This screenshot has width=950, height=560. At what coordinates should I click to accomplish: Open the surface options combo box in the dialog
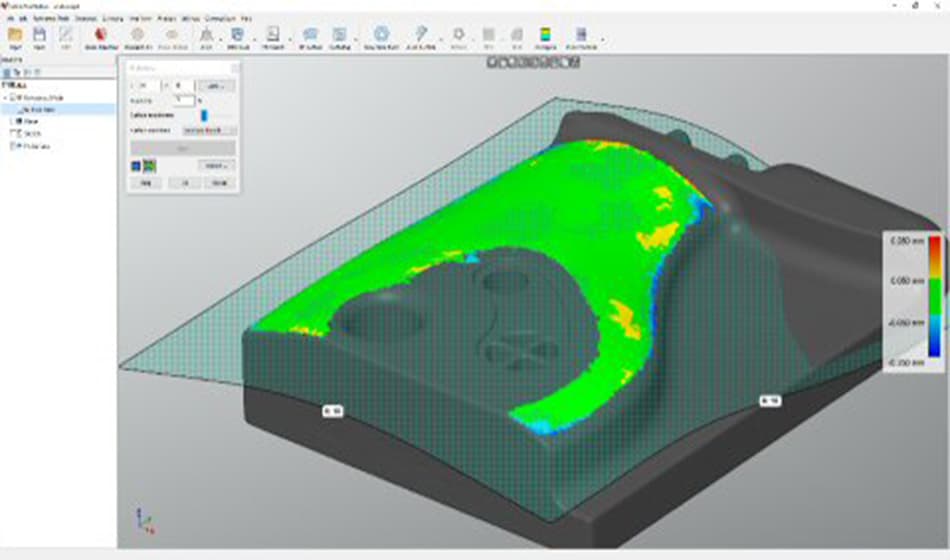[x=210, y=130]
